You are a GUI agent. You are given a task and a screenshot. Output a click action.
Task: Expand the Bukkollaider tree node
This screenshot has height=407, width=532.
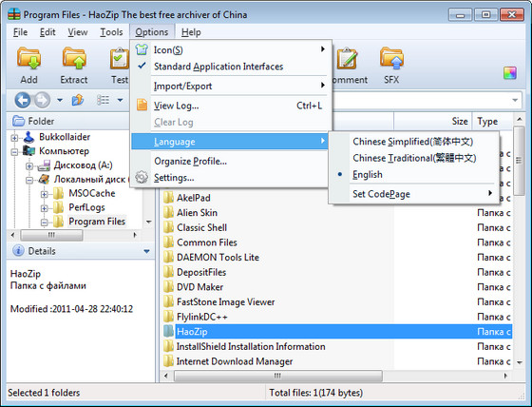(x=14, y=138)
